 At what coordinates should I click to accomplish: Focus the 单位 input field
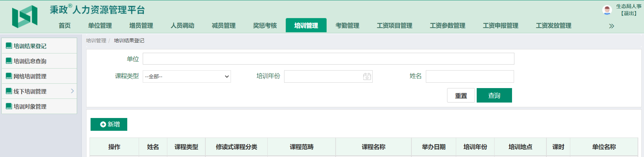[x=328, y=59]
